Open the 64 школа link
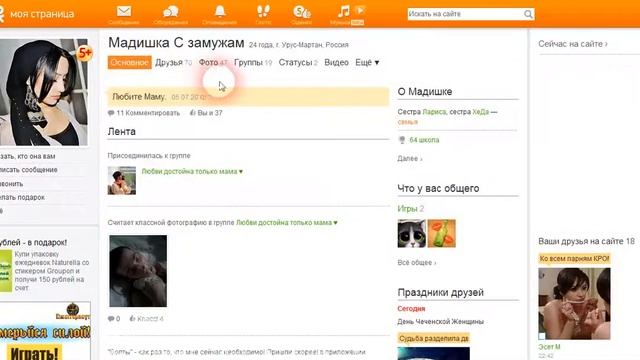The height and width of the screenshot is (360, 640). [x=424, y=140]
